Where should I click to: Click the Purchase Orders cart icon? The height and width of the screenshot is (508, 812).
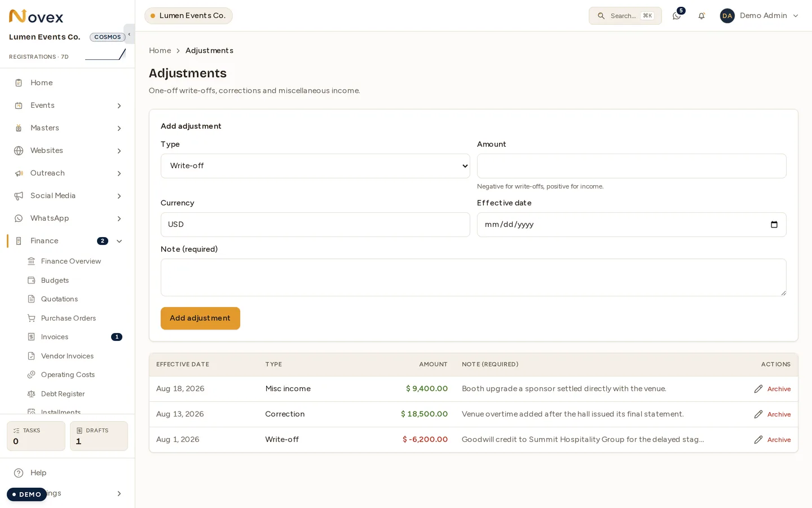(32, 318)
